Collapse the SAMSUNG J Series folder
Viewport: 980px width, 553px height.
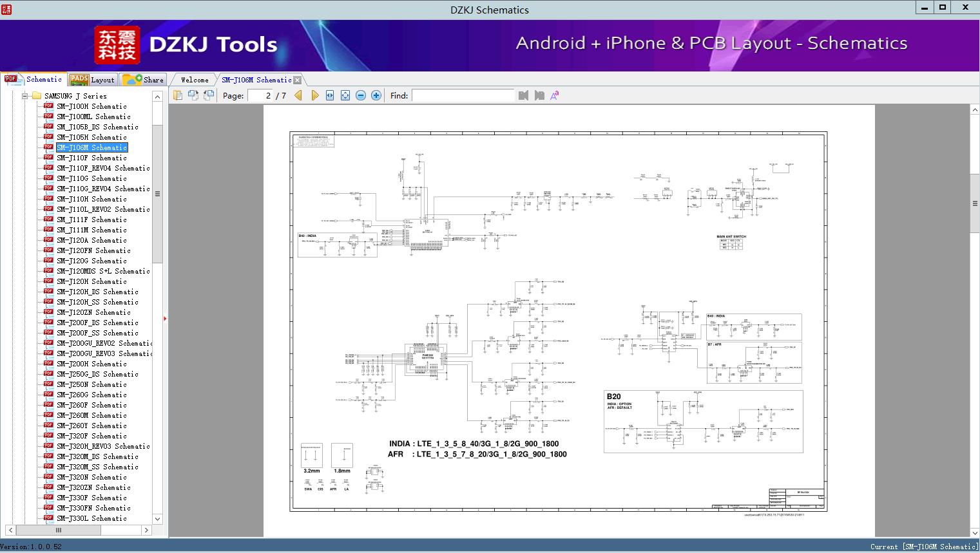pyautogui.click(x=24, y=96)
